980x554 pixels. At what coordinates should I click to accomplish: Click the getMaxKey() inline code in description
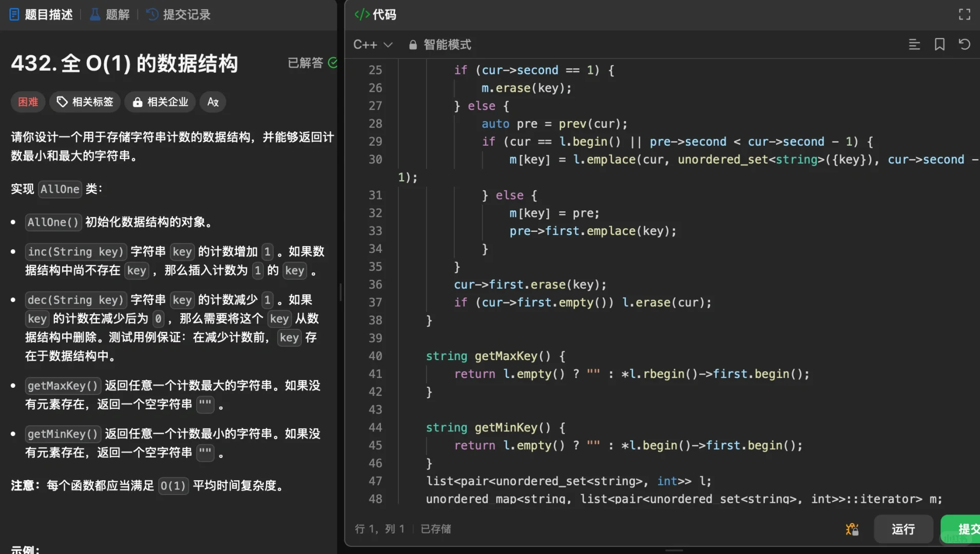pyautogui.click(x=63, y=386)
